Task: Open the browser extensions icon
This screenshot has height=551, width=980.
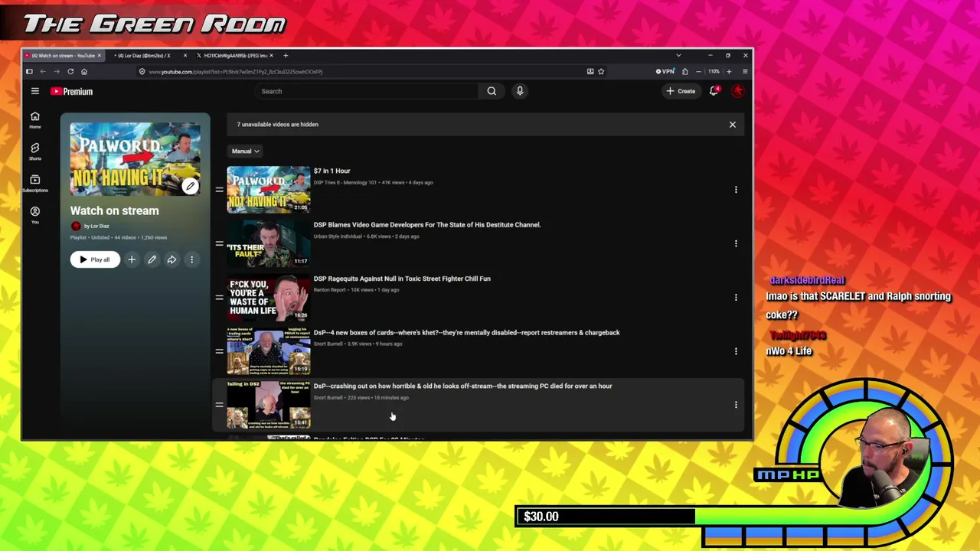Action: tap(685, 71)
